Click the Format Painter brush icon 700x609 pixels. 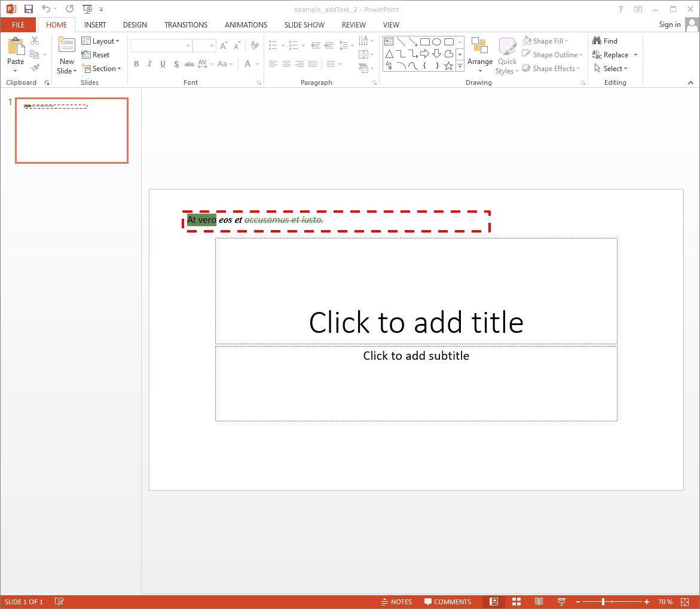(x=35, y=68)
